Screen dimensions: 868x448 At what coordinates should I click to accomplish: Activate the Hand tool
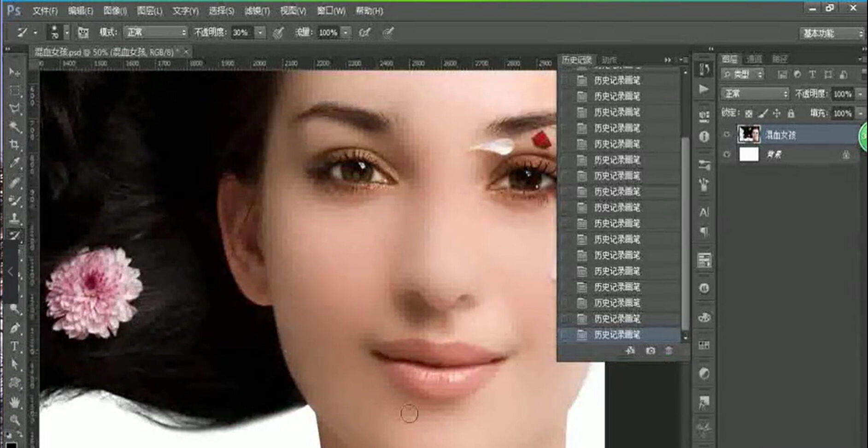click(x=14, y=402)
